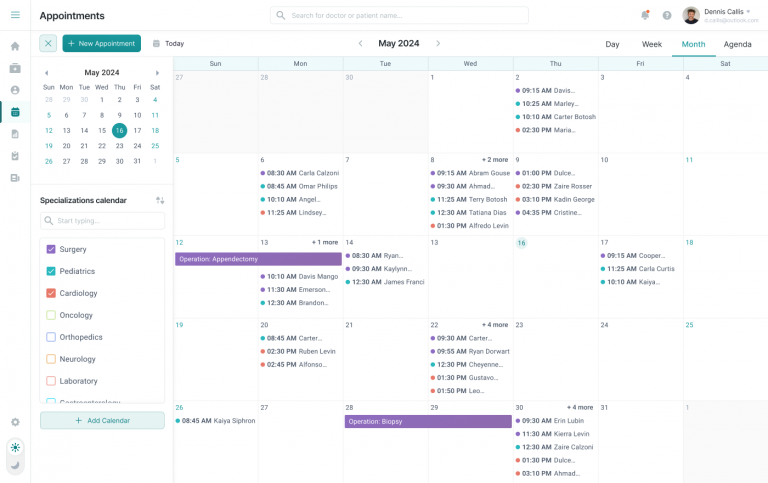Viewport: 768px width, 483px height.
Task: Uncheck the Surgery specialization
Action: pos(51,249)
